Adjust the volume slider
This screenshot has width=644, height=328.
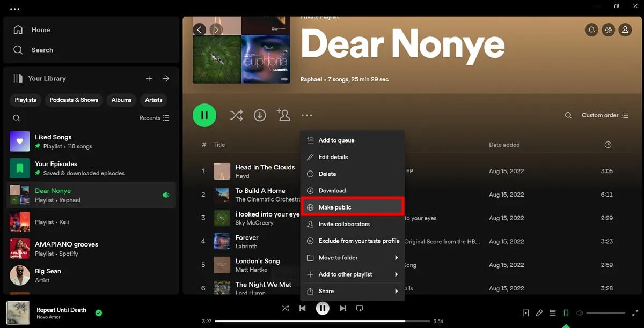606,313
